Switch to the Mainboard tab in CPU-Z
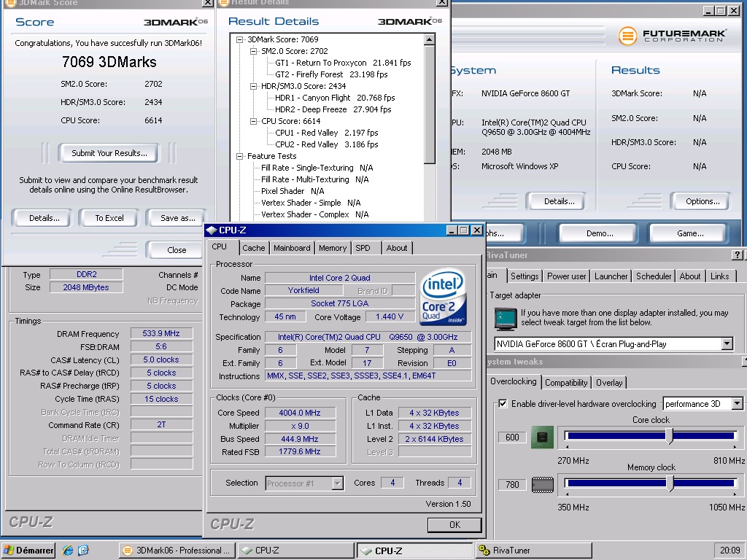The image size is (747, 560). click(x=292, y=248)
